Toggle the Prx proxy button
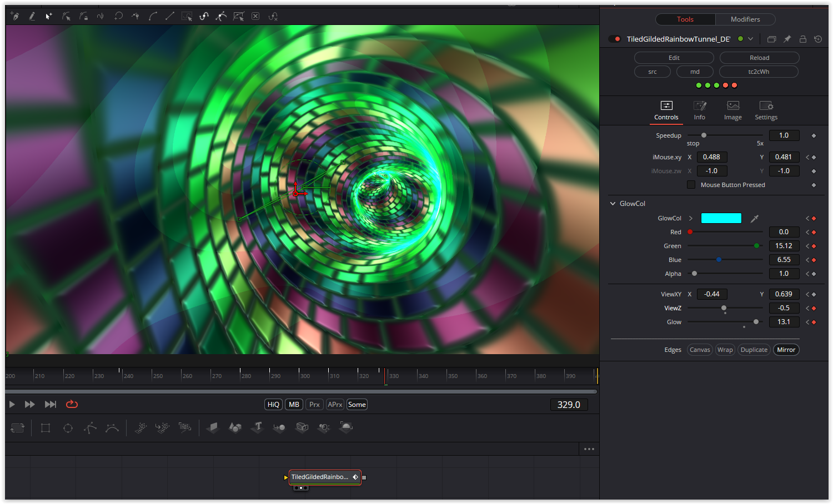 314,405
